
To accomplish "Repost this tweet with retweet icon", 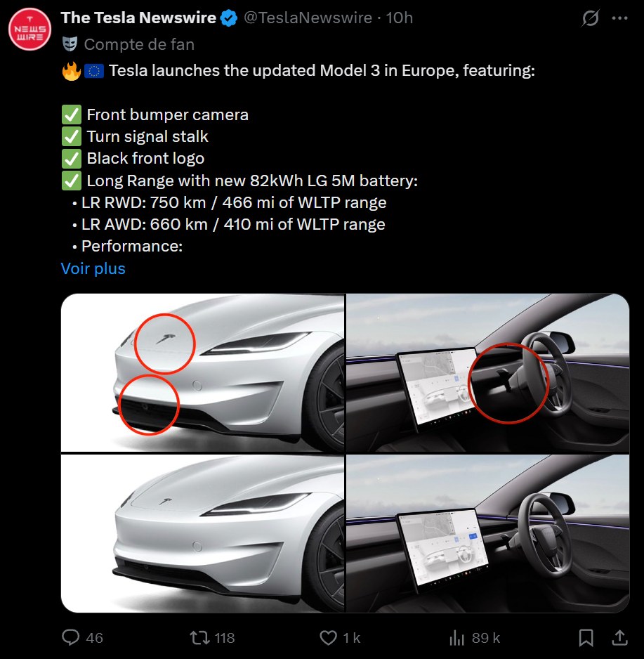I will 200,637.
